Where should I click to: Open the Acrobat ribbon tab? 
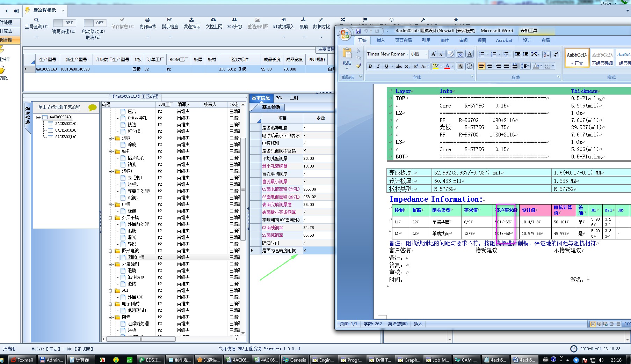pyautogui.click(x=504, y=40)
